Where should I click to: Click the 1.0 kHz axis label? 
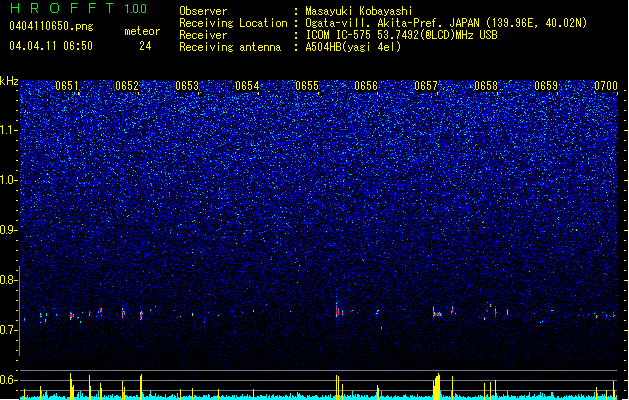coord(8,180)
